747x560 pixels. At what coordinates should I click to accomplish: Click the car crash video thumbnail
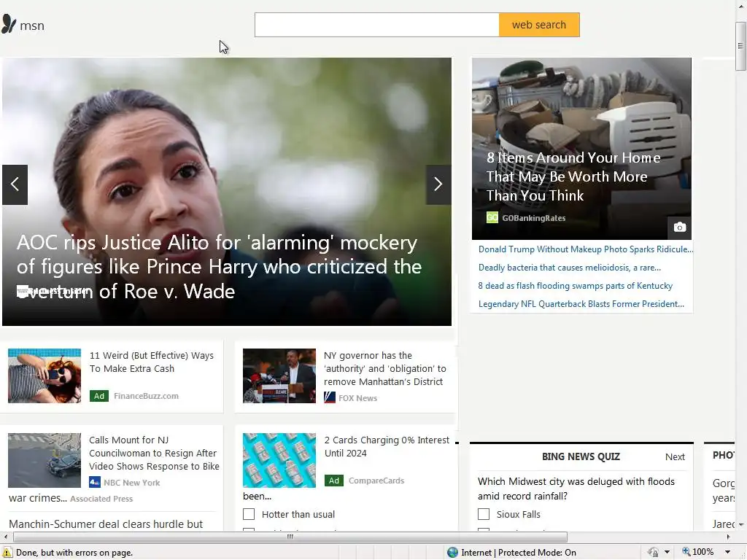tap(44, 460)
